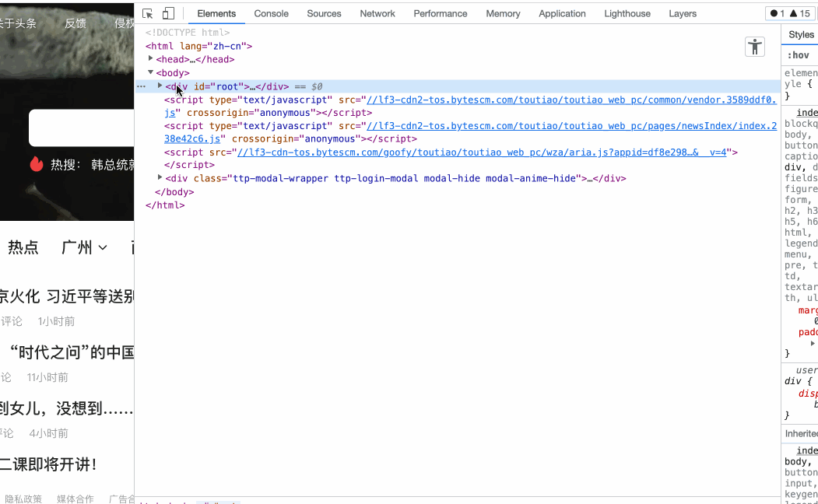Expand the ttp-modal-wrapper div node
818x504 pixels.
160,177
